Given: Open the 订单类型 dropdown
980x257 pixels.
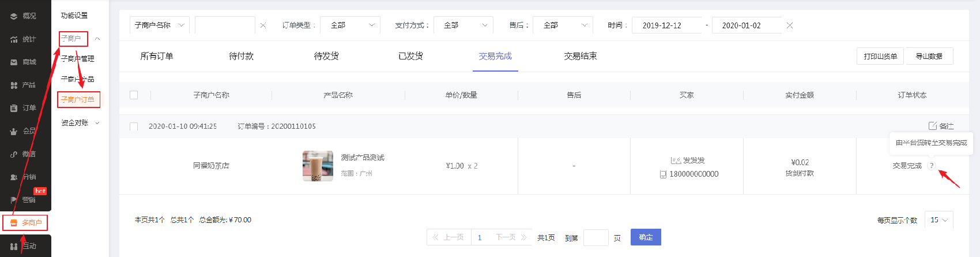Looking at the screenshot, I should click(350, 25).
